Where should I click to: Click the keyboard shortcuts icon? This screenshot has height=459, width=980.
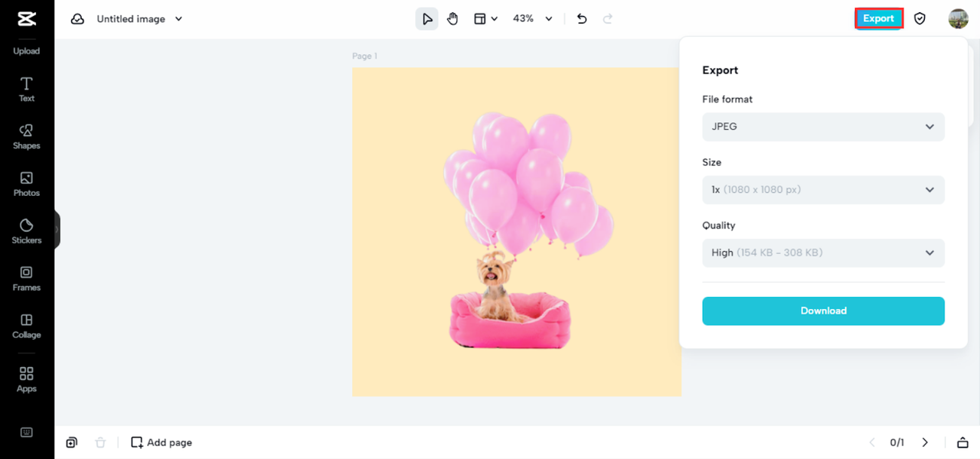tap(27, 432)
